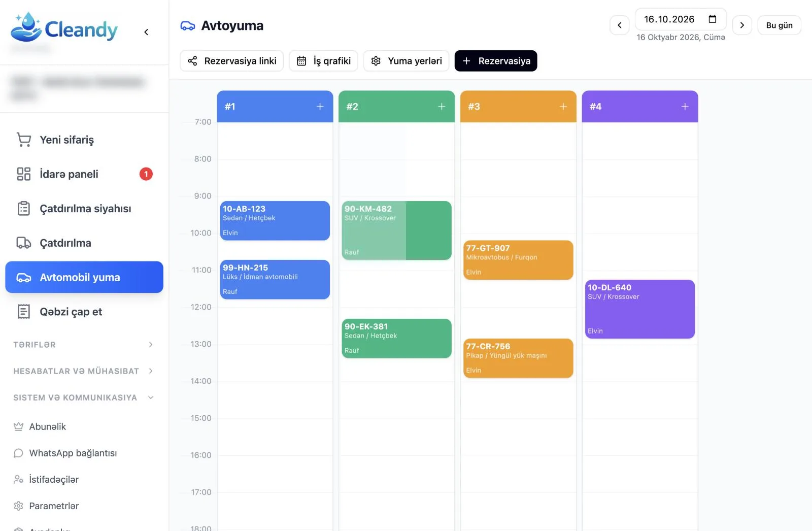Open Yuma yerləri settings

click(x=407, y=61)
